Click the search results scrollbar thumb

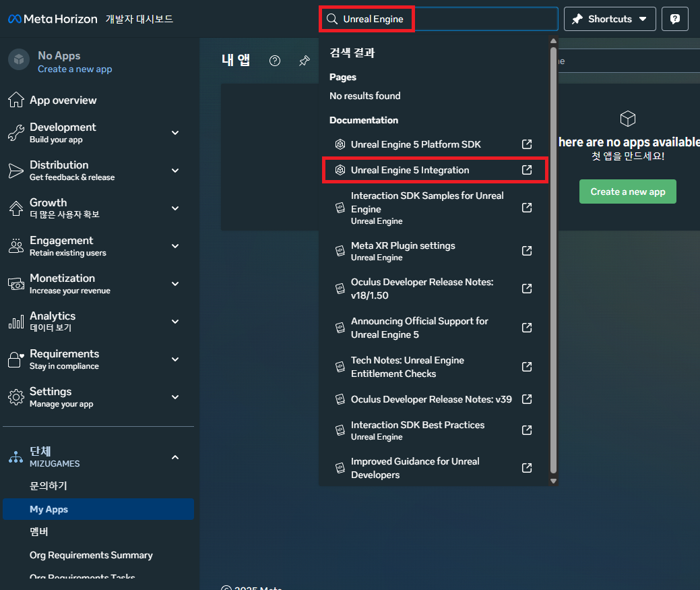coord(554,259)
